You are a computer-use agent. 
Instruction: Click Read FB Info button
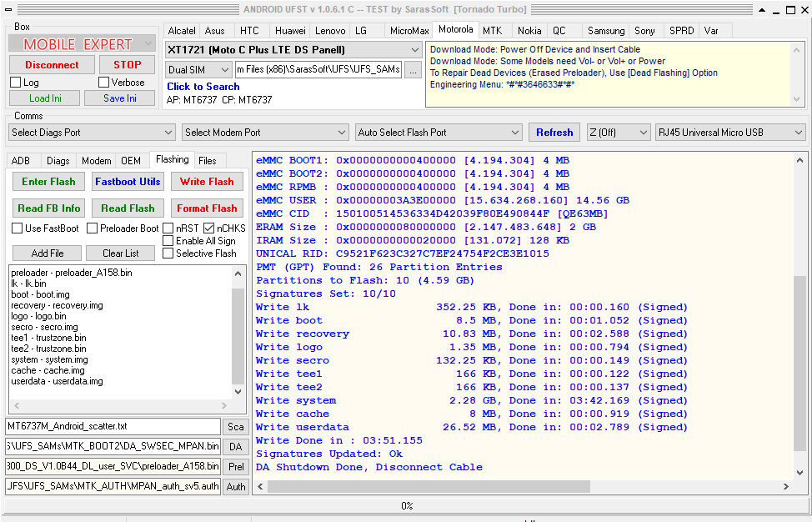click(48, 208)
